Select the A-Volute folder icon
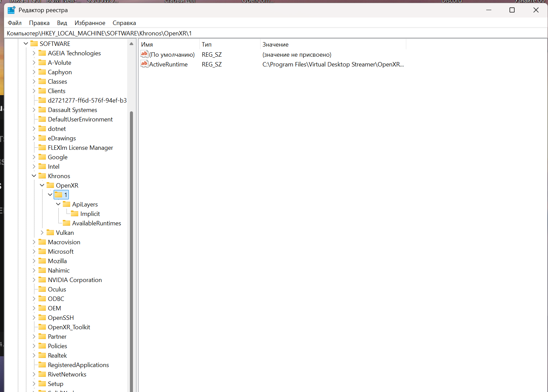 (x=42, y=62)
